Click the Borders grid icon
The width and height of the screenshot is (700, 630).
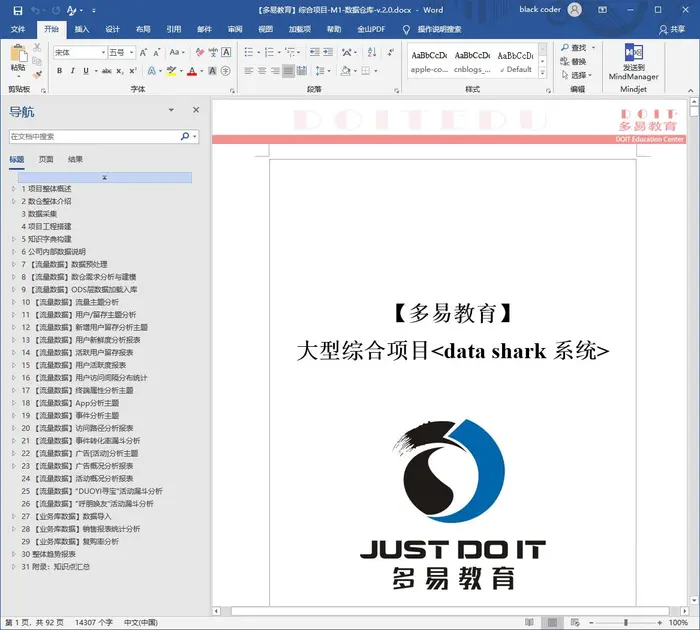click(x=366, y=71)
